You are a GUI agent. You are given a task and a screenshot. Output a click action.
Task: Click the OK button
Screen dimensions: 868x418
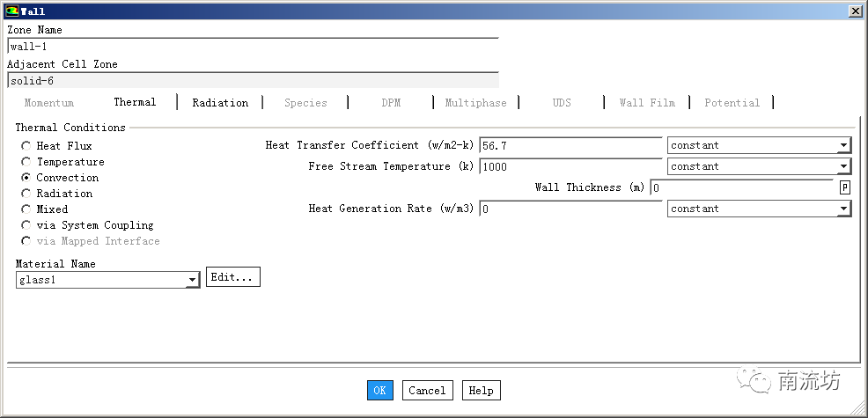point(379,390)
